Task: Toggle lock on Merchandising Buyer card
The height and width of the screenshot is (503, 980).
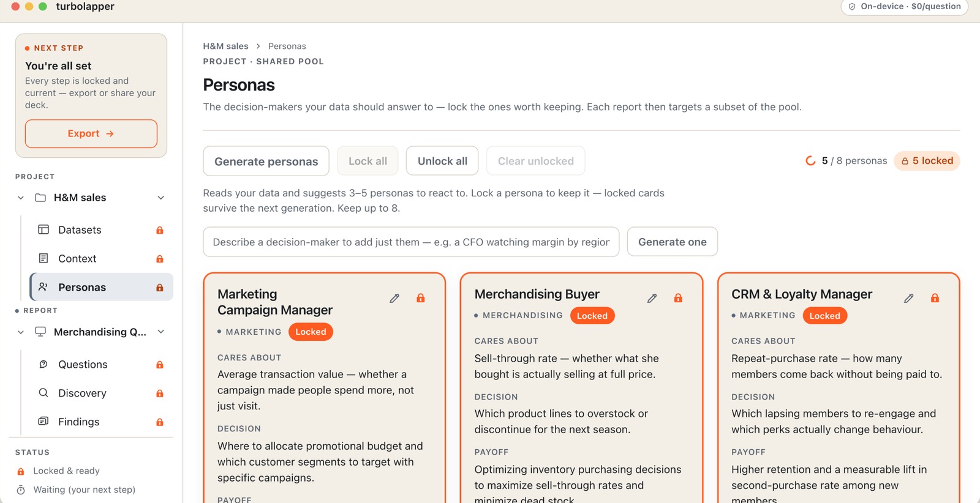Action: (678, 298)
